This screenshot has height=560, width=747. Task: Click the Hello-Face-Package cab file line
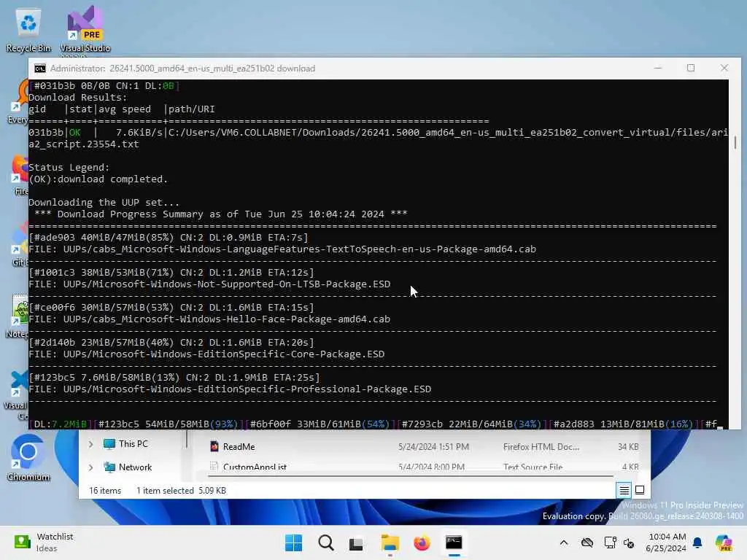click(209, 319)
